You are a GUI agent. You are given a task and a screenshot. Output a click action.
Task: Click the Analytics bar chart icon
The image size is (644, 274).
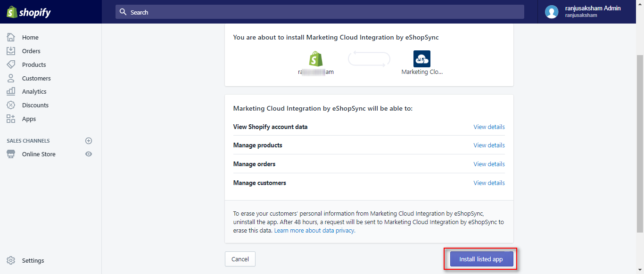(x=11, y=91)
